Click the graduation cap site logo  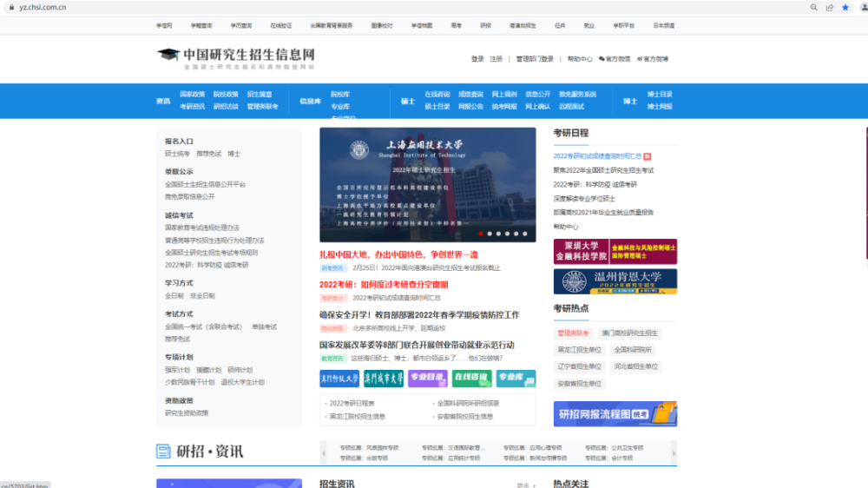click(168, 55)
